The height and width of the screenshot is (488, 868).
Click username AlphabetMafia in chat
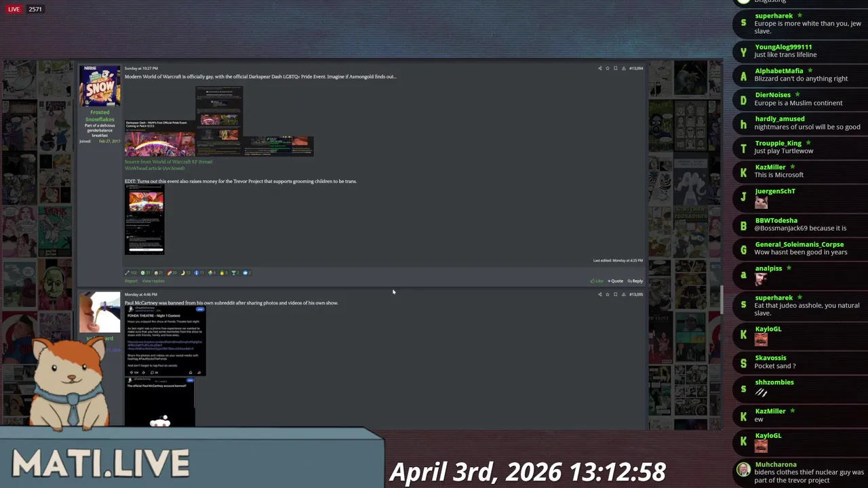pyautogui.click(x=778, y=71)
